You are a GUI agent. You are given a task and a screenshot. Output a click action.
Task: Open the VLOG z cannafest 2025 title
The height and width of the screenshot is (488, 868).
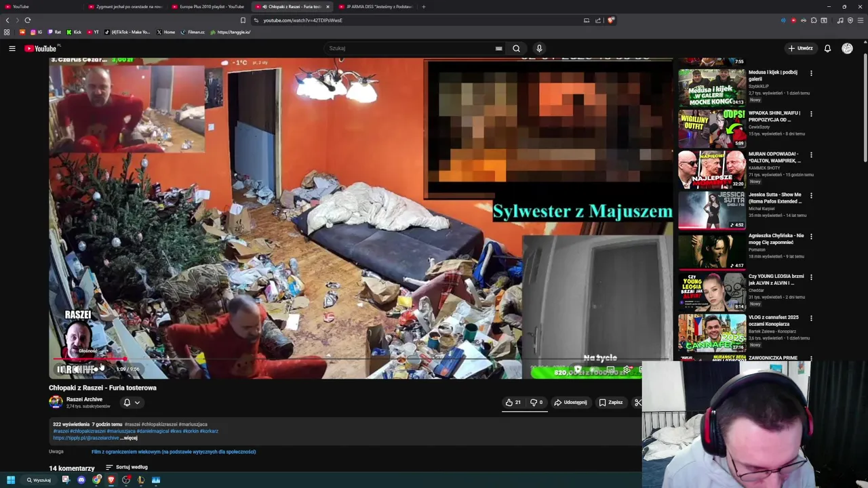[774, 321]
